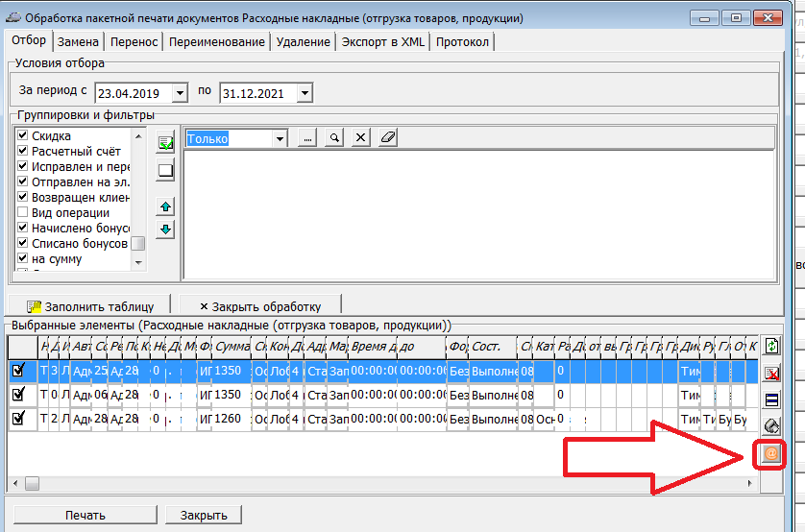
Task: Click the check all filters icon
Action: pos(165,143)
